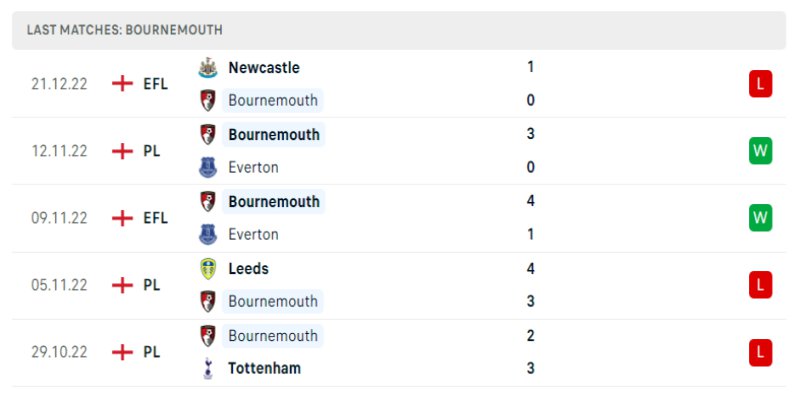Click England flag on the 05.11.22 row

(x=122, y=285)
